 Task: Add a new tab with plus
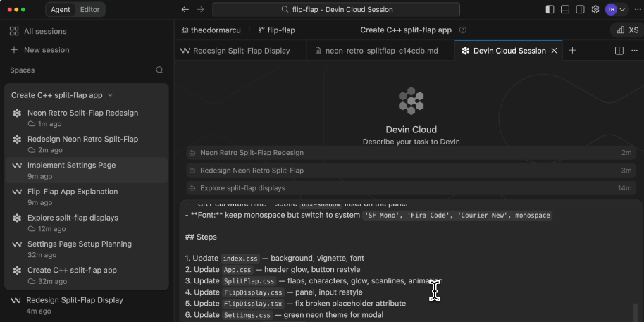(x=572, y=50)
